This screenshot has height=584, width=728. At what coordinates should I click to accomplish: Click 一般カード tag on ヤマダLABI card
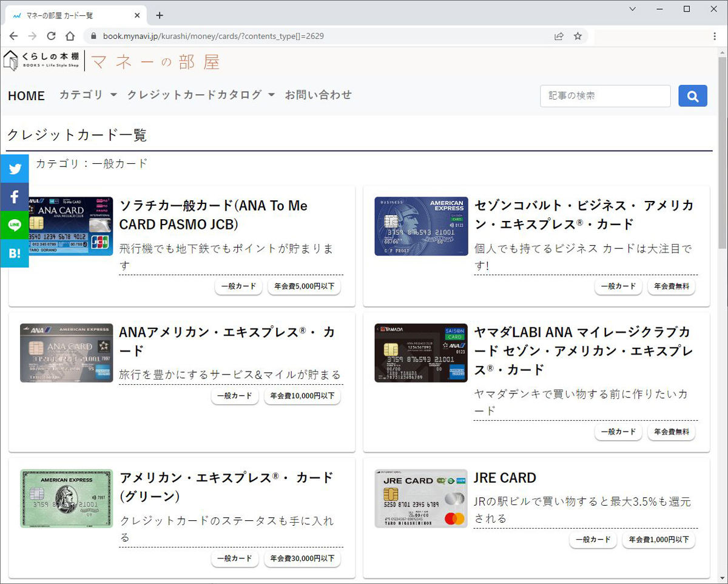coord(618,432)
